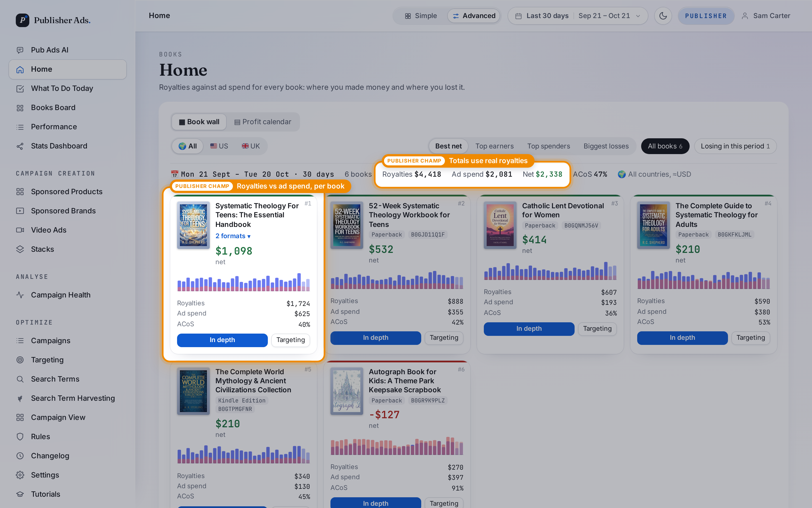The image size is (812, 508).
Task: Switch to Book wall tab
Action: pyautogui.click(x=199, y=122)
